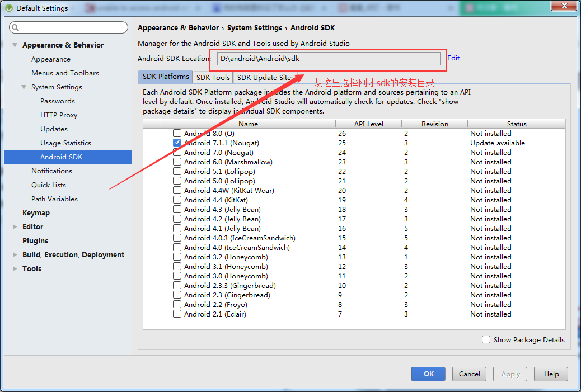Click the Cancel button

469,374
